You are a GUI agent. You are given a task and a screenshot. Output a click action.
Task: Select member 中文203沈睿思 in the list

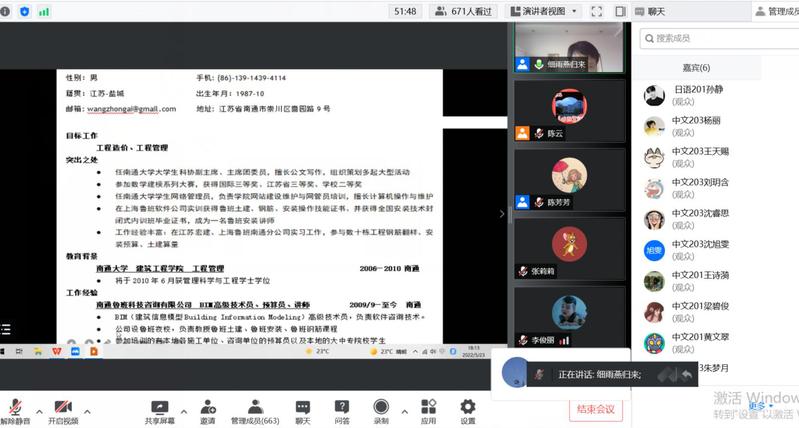(x=716, y=219)
